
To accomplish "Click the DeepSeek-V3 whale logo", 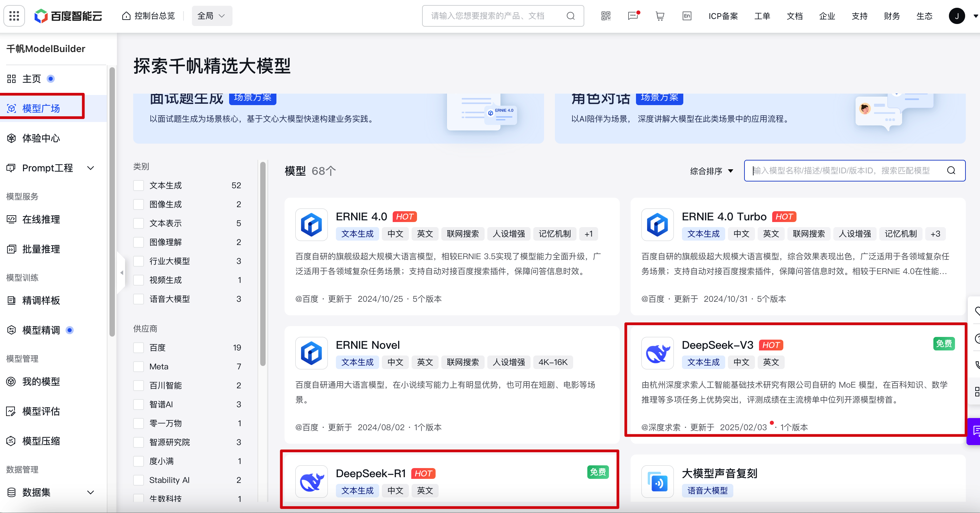I will [657, 353].
